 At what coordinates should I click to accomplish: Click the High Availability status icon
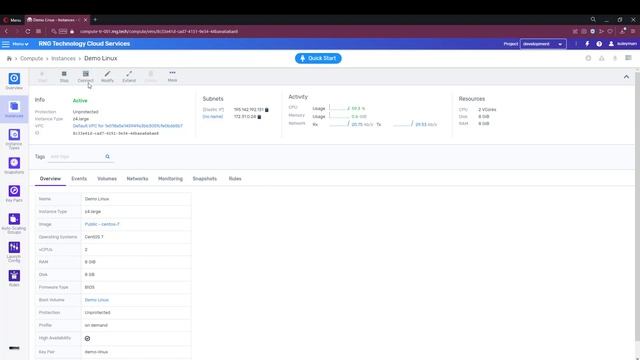click(x=87, y=338)
